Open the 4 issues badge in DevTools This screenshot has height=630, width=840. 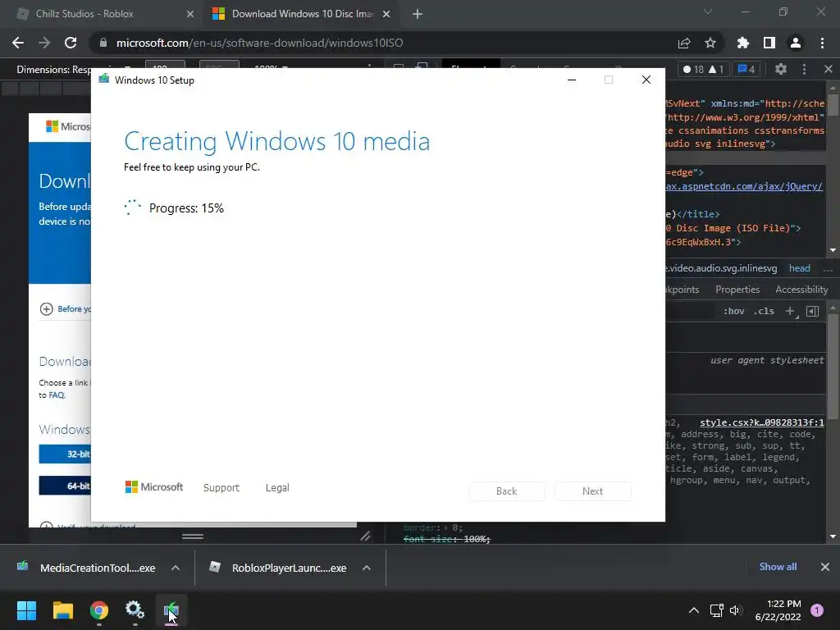pos(746,69)
